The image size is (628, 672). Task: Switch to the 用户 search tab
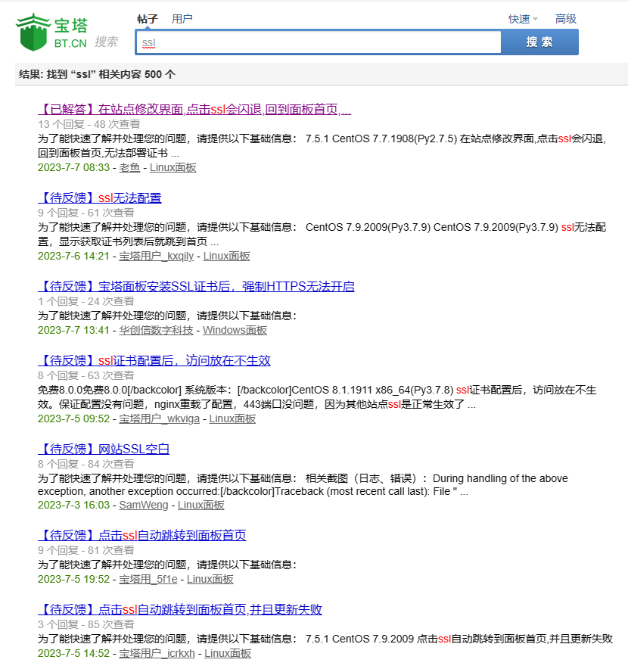coord(182,19)
